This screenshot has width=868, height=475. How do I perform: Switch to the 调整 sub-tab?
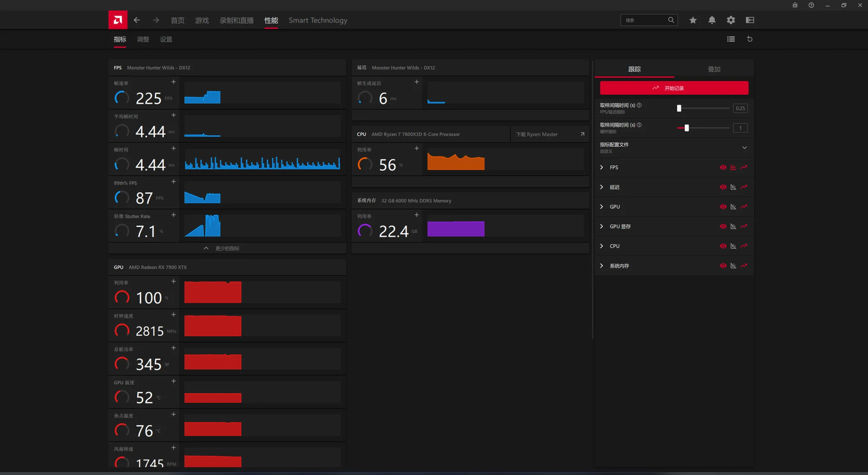pos(143,40)
